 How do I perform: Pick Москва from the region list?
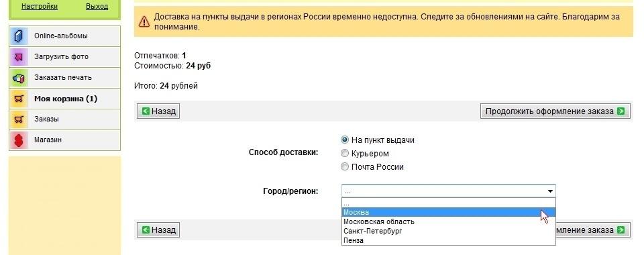point(449,212)
